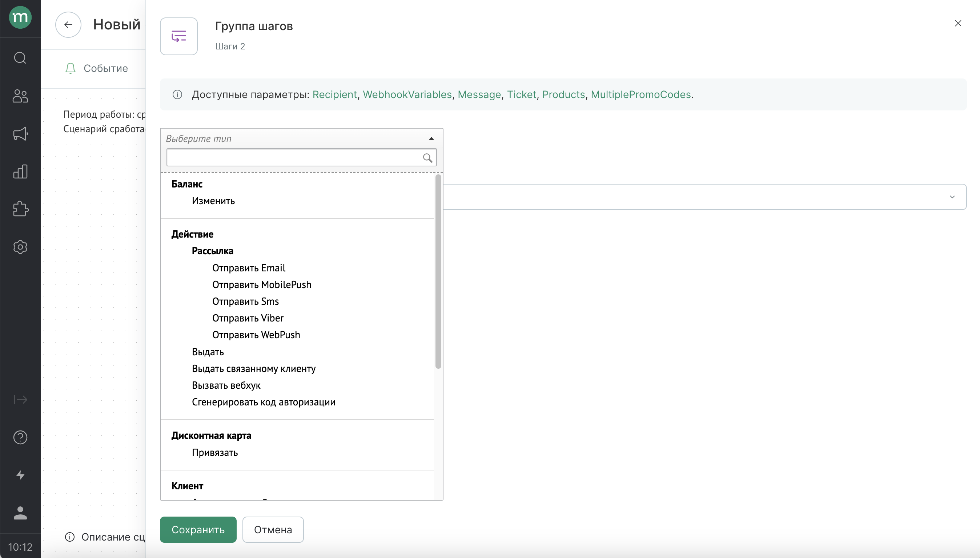
Task: Select Сгенерировать код авторизации option
Action: pyautogui.click(x=264, y=402)
